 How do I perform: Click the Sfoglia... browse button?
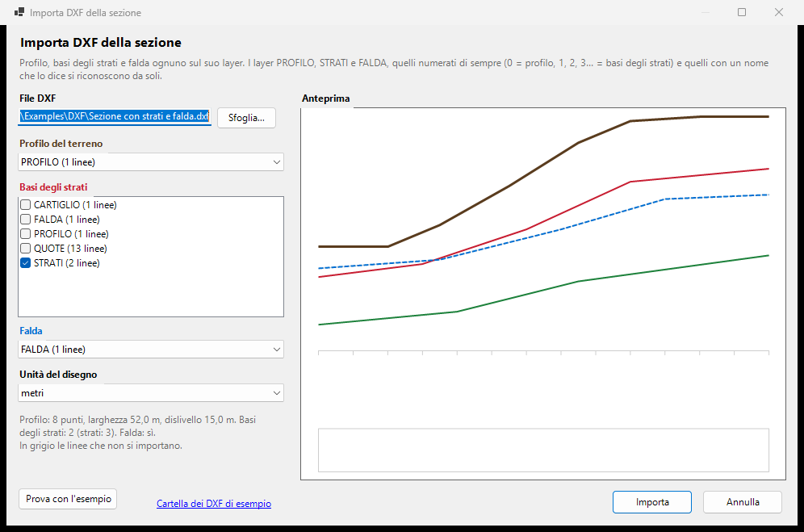click(247, 118)
